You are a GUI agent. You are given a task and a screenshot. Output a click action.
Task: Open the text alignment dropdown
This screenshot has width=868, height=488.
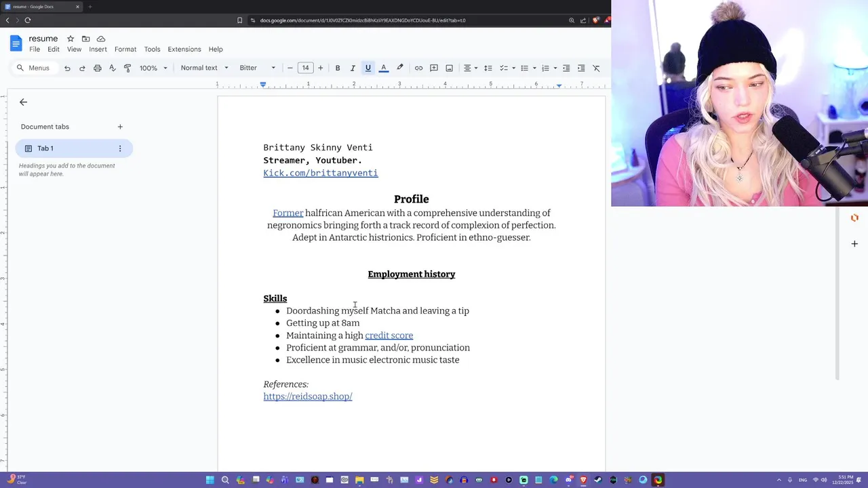click(x=470, y=68)
